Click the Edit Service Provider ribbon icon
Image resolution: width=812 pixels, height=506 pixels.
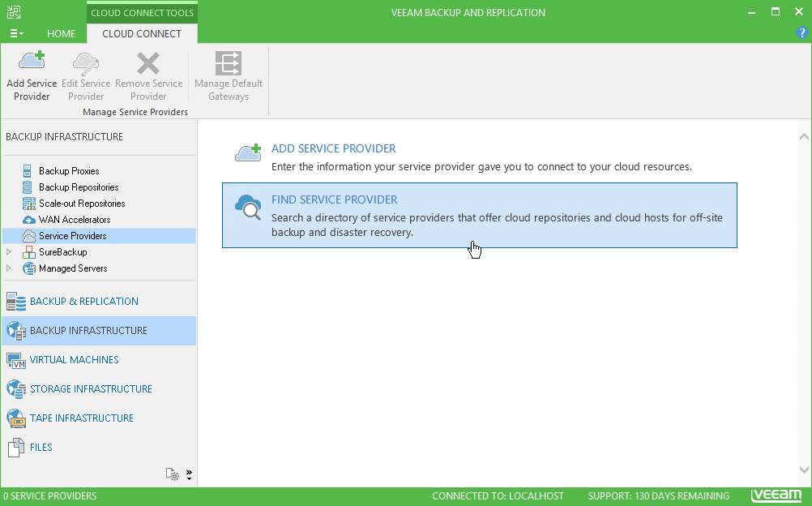point(85,63)
